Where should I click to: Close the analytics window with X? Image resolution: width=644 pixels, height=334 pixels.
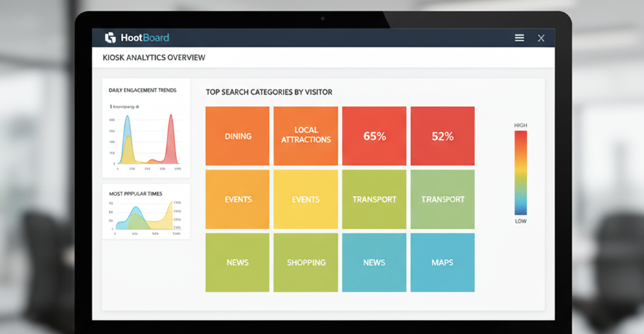coord(541,38)
